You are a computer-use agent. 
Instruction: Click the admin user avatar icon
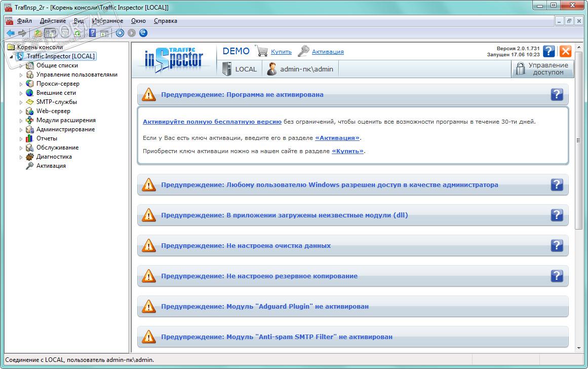coord(272,69)
